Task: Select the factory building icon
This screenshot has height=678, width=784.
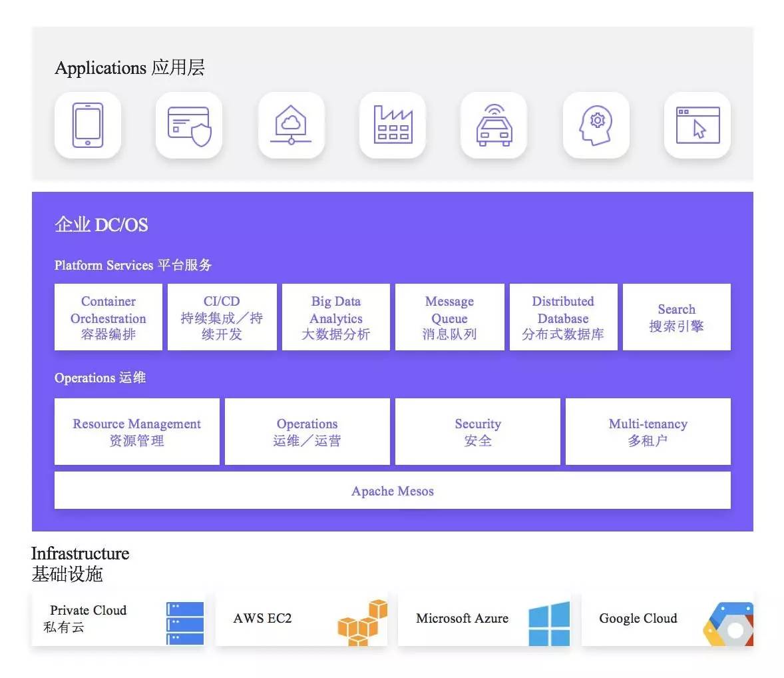Action: (x=393, y=125)
